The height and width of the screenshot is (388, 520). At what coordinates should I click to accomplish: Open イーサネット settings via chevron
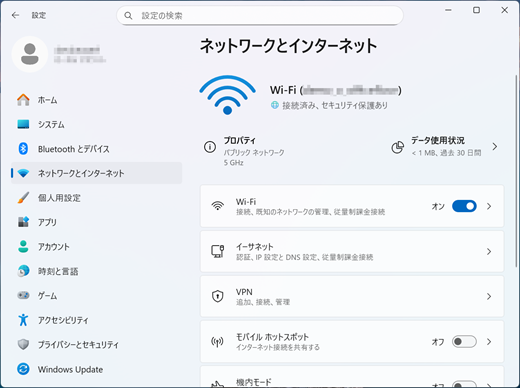pyautogui.click(x=489, y=251)
